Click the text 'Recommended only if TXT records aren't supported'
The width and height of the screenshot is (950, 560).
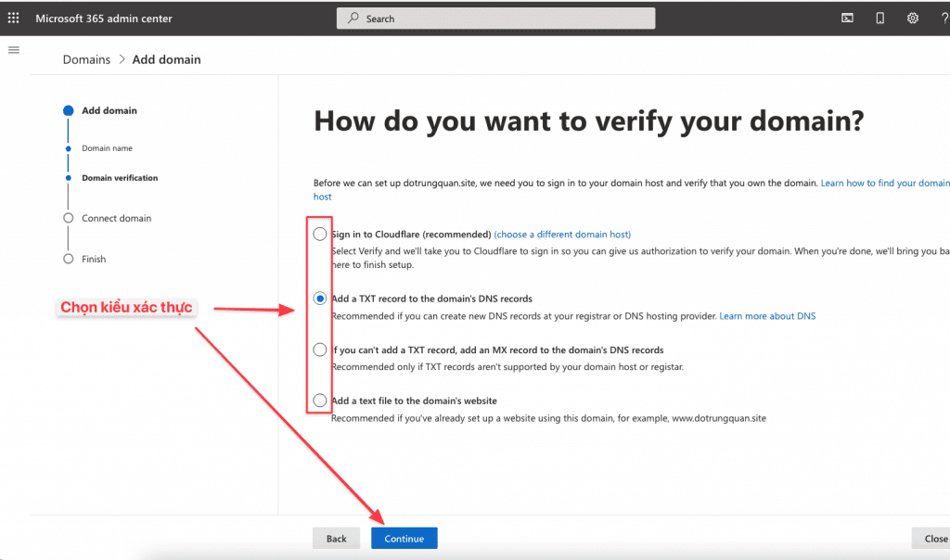(507, 367)
